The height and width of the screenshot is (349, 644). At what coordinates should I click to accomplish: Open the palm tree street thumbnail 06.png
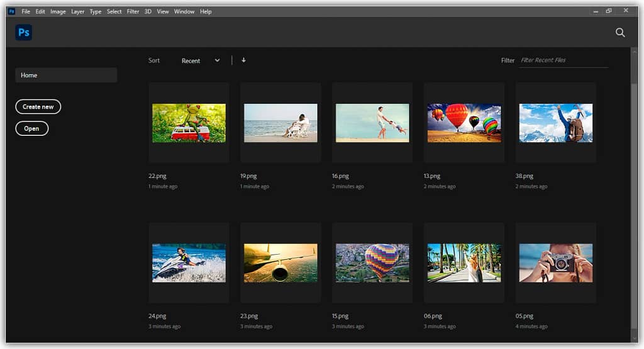click(x=464, y=263)
